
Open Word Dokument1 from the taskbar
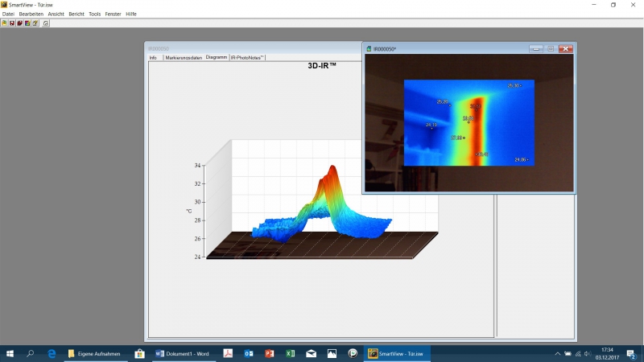click(182, 353)
